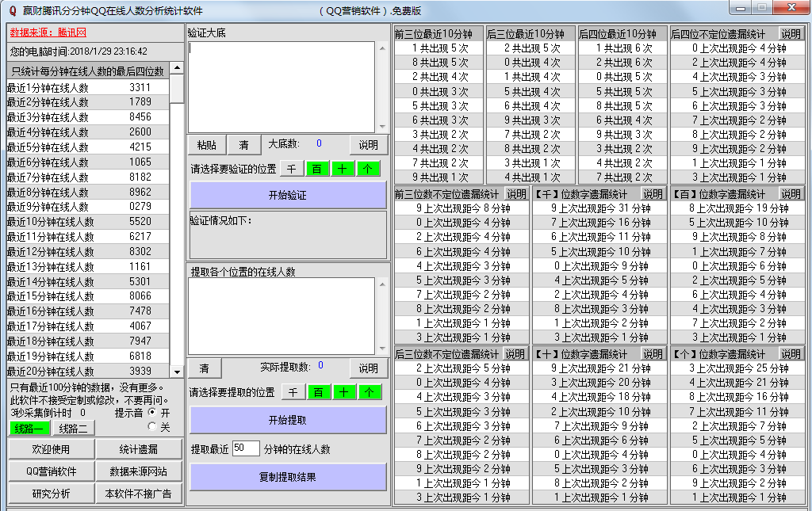Open the 数据来源：腾讯网 link
This screenshot has height=511, width=812.
point(48,32)
